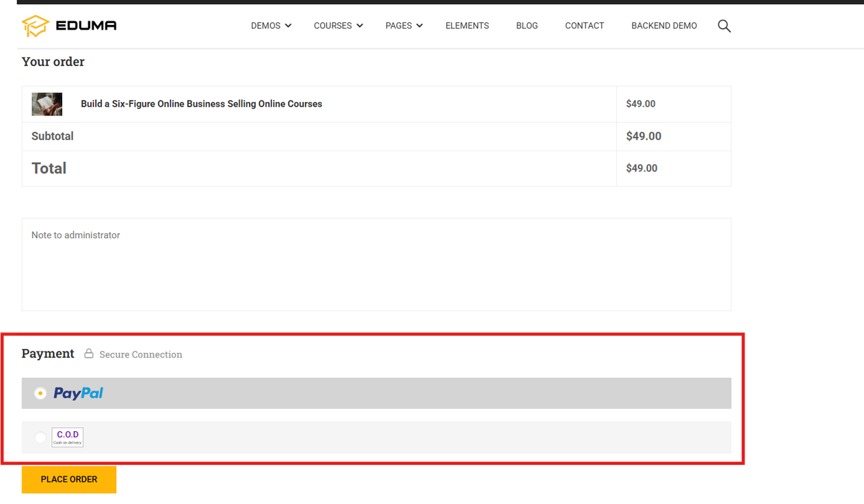The width and height of the screenshot is (864, 504).
Task: Open the Build a Six-Figure Online Business course link
Action: pos(201,104)
